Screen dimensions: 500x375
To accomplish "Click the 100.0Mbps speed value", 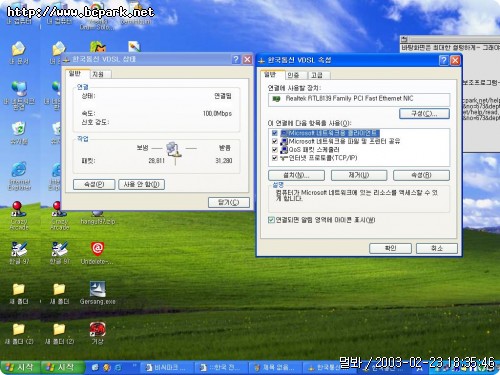I will 217,114.
